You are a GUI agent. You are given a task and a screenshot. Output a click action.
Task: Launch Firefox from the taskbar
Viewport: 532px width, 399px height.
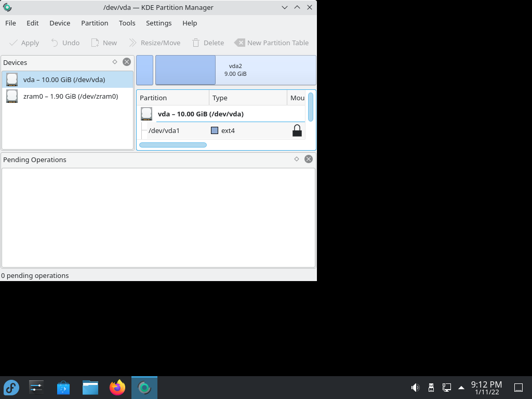pos(117,388)
